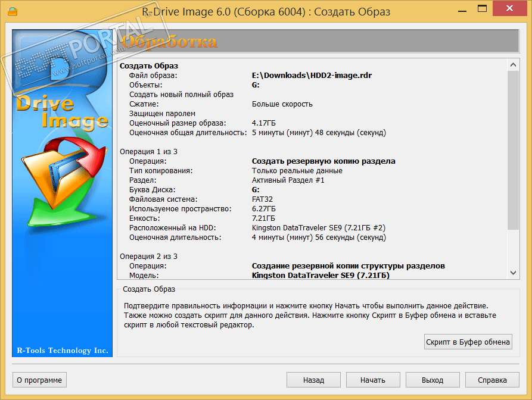Click the Выход button
Screen dimensions: 532x400
coord(433,380)
